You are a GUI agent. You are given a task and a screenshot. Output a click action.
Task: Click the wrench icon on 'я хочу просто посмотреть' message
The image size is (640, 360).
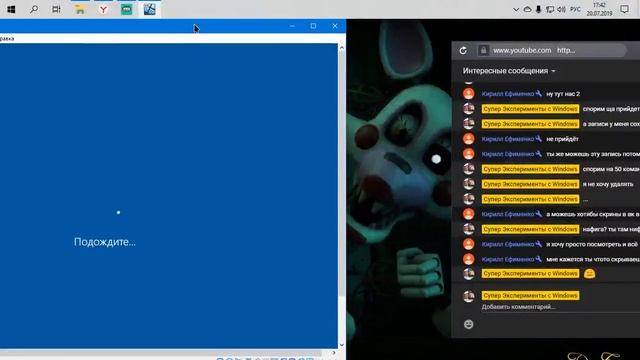coord(539,244)
